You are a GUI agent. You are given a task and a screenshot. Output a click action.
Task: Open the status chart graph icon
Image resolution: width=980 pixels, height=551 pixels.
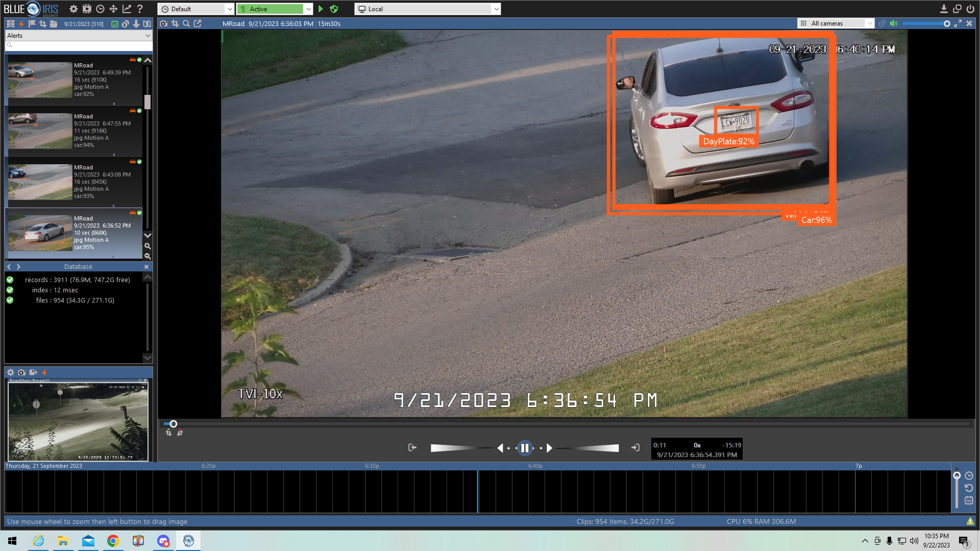tap(127, 9)
